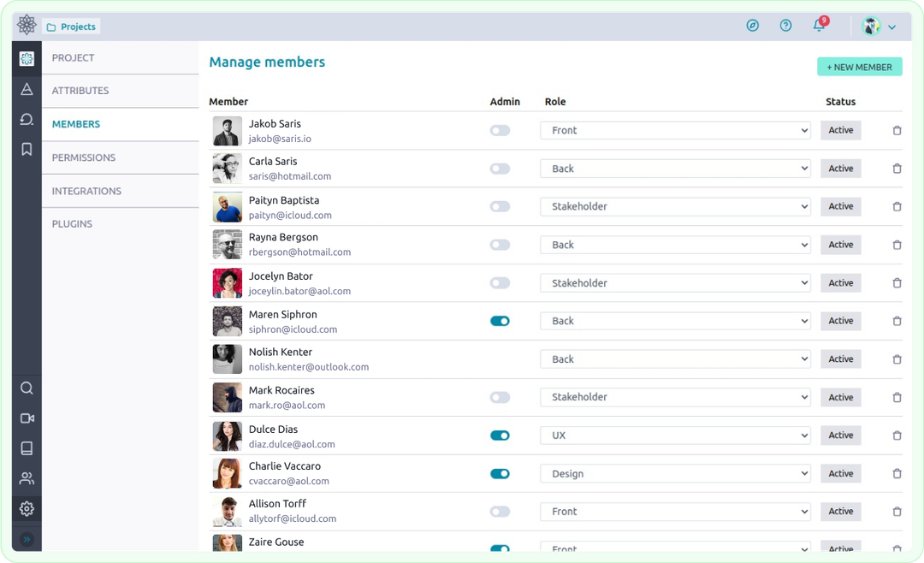Screen dimensions: 924x563
Task: Open the settings gear in the sidebar
Action: click(27, 508)
